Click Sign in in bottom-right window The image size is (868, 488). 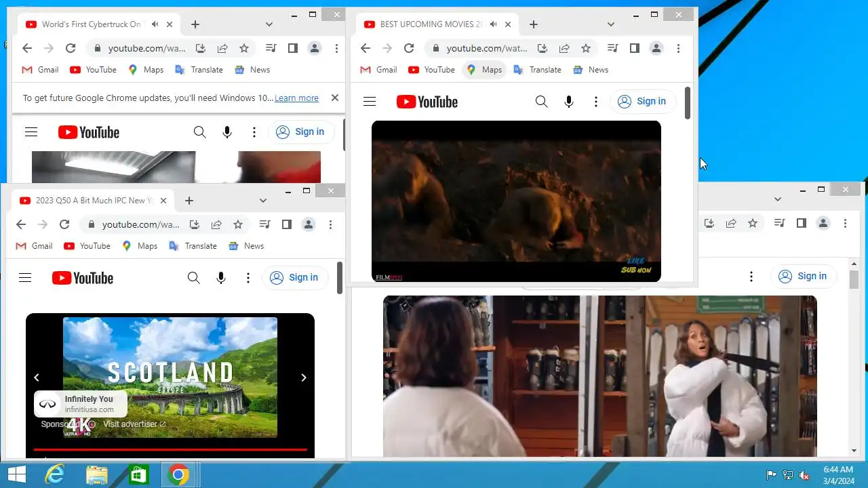click(x=804, y=276)
